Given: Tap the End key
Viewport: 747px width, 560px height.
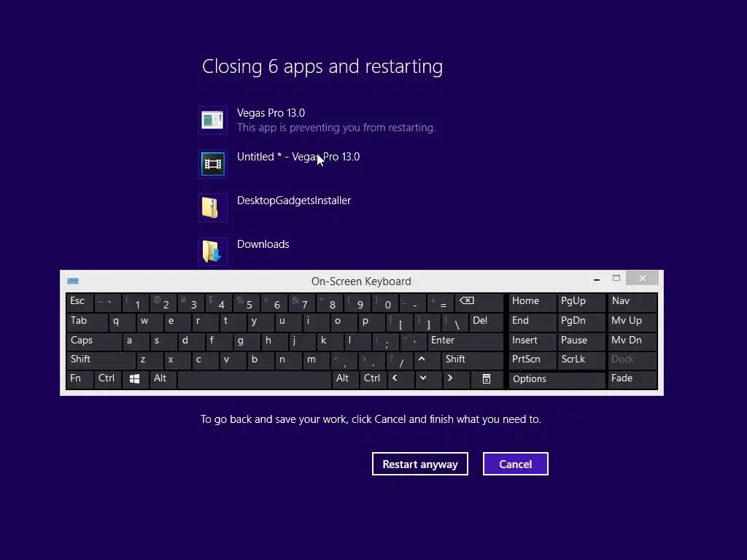Looking at the screenshot, I should (x=532, y=322).
